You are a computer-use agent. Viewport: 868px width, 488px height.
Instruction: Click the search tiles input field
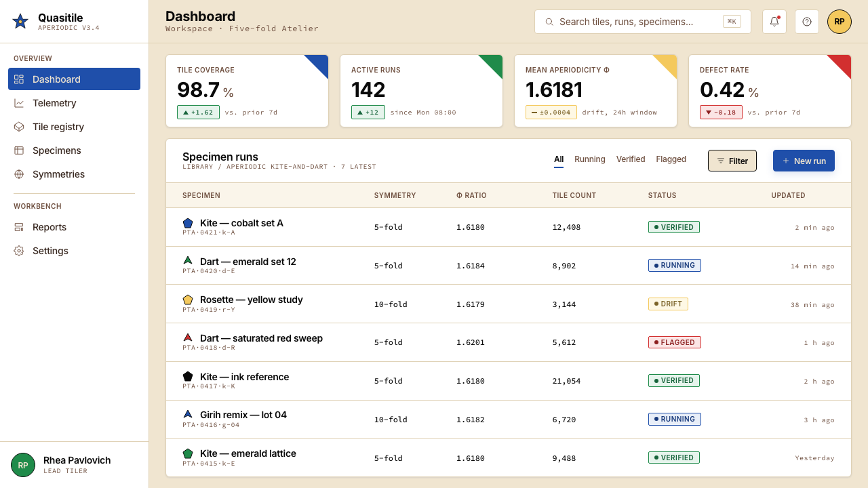coord(643,22)
